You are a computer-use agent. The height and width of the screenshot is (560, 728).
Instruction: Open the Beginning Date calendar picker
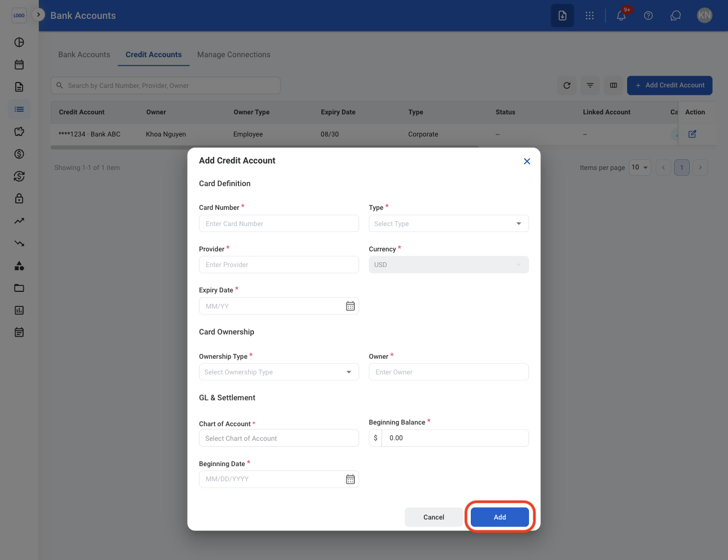(350, 479)
